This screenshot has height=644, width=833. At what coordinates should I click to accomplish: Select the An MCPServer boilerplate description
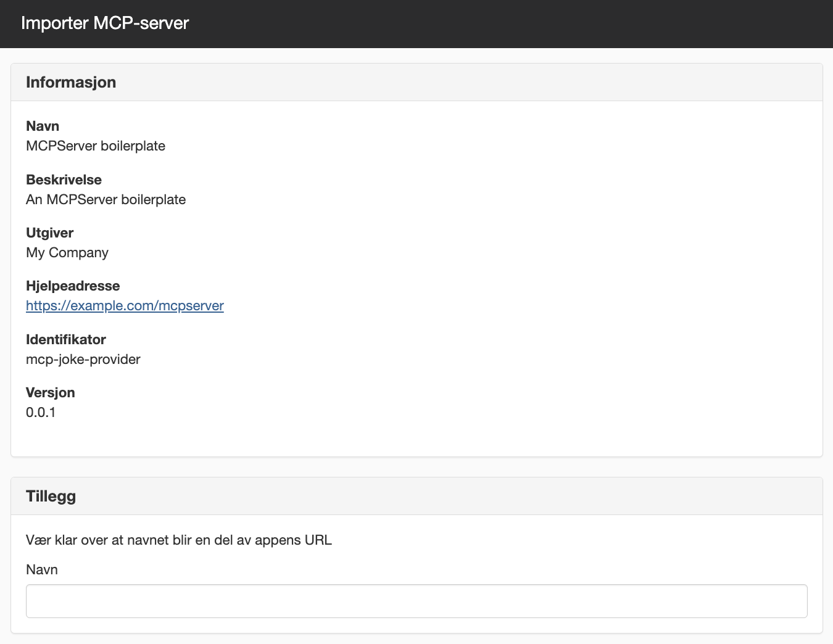click(x=106, y=200)
